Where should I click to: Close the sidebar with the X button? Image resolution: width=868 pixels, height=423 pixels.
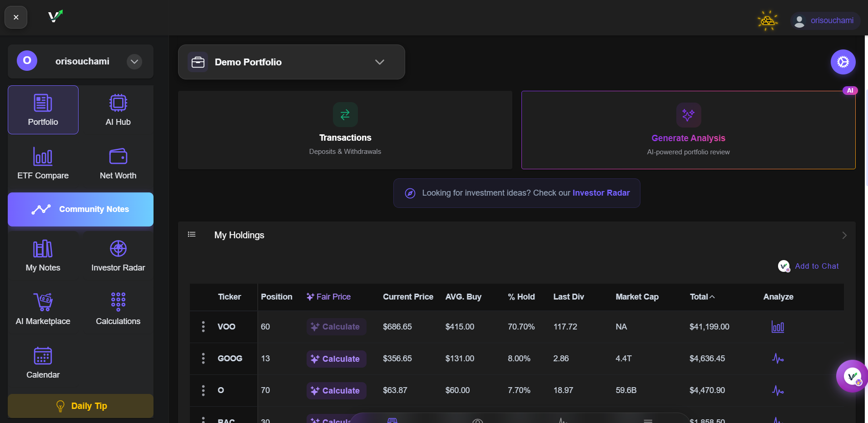(x=16, y=17)
